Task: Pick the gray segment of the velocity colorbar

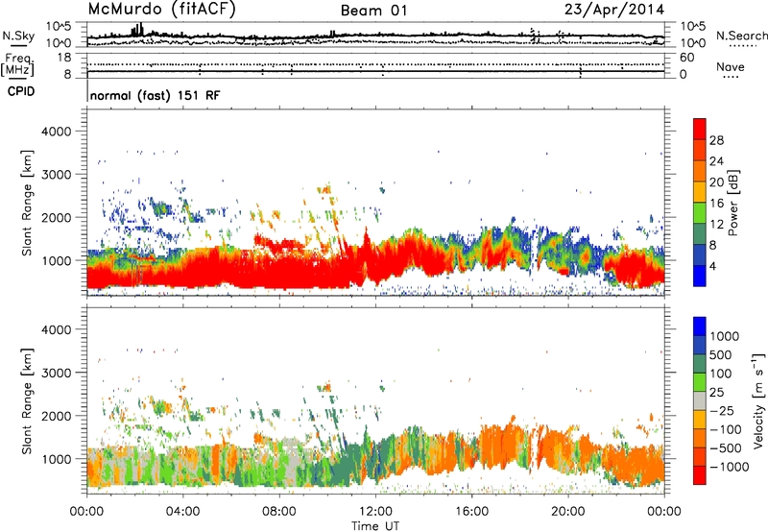Action: [700, 400]
